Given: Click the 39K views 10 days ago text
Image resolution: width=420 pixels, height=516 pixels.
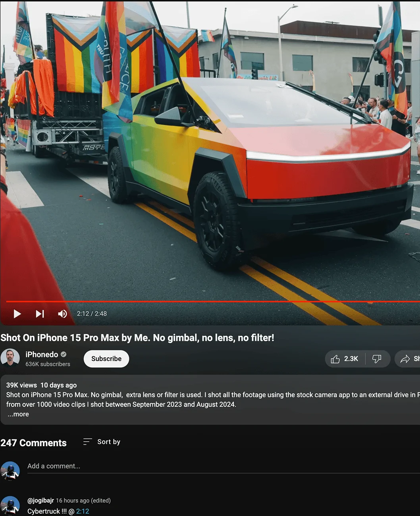Looking at the screenshot, I should (41, 385).
